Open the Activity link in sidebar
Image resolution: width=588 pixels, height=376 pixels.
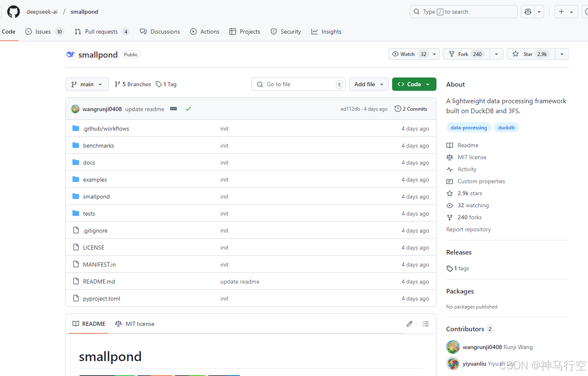coord(462,169)
